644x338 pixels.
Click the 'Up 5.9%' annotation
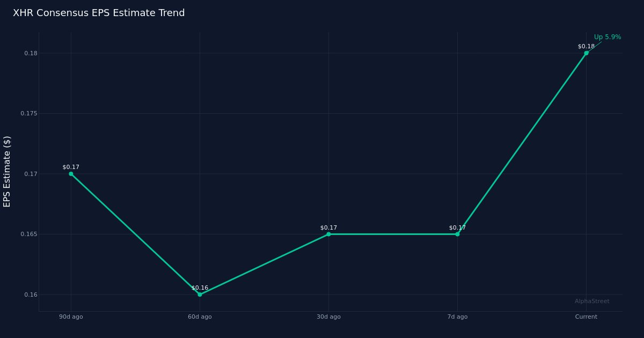[x=607, y=37]
